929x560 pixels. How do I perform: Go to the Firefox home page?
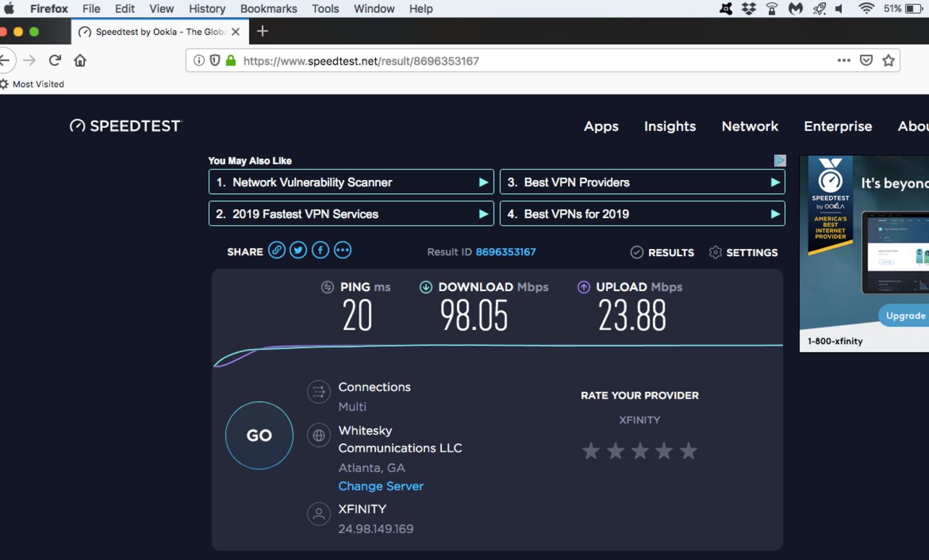click(x=80, y=61)
